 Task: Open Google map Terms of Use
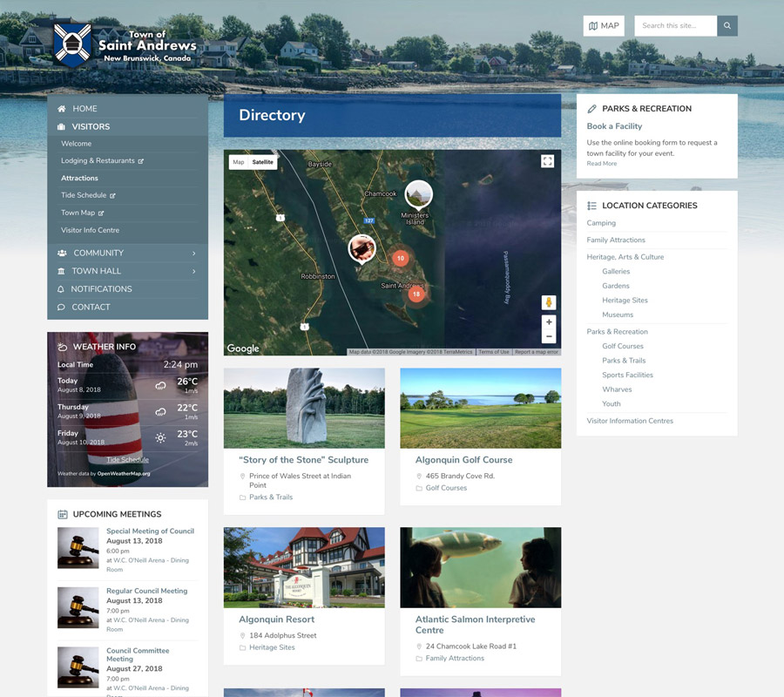pyautogui.click(x=494, y=352)
